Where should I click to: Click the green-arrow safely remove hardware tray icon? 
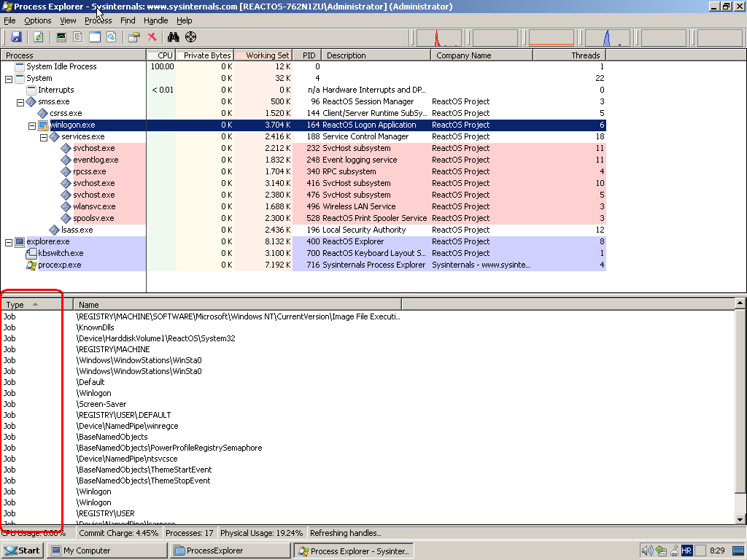pyautogui.click(x=661, y=551)
